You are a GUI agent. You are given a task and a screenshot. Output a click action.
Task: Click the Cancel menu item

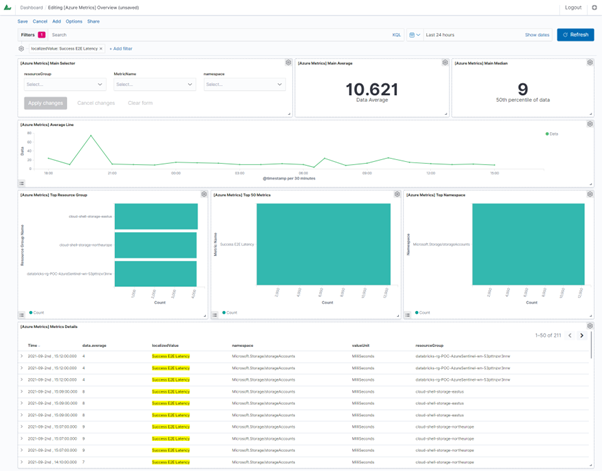point(40,21)
